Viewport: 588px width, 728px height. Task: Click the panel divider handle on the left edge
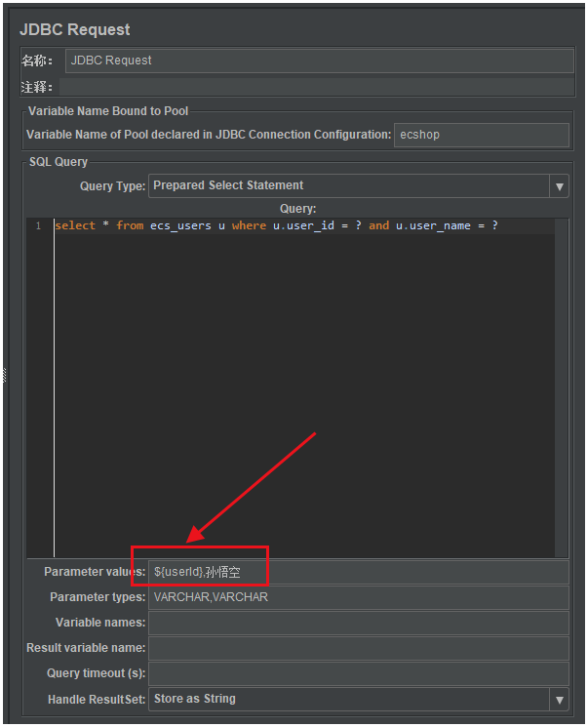coord(5,375)
